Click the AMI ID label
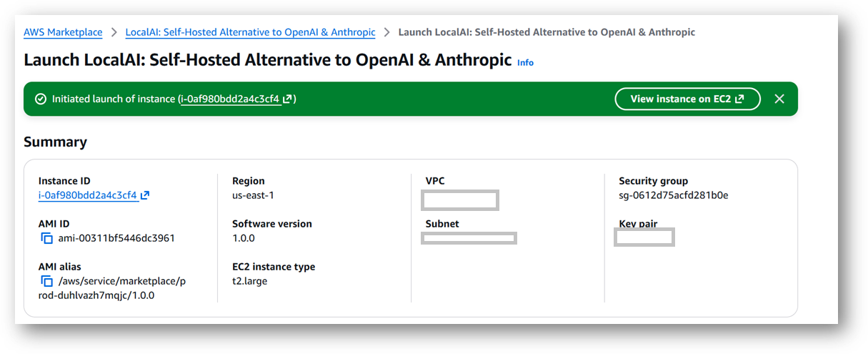This screenshot has height=354, width=868. [x=54, y=224]
